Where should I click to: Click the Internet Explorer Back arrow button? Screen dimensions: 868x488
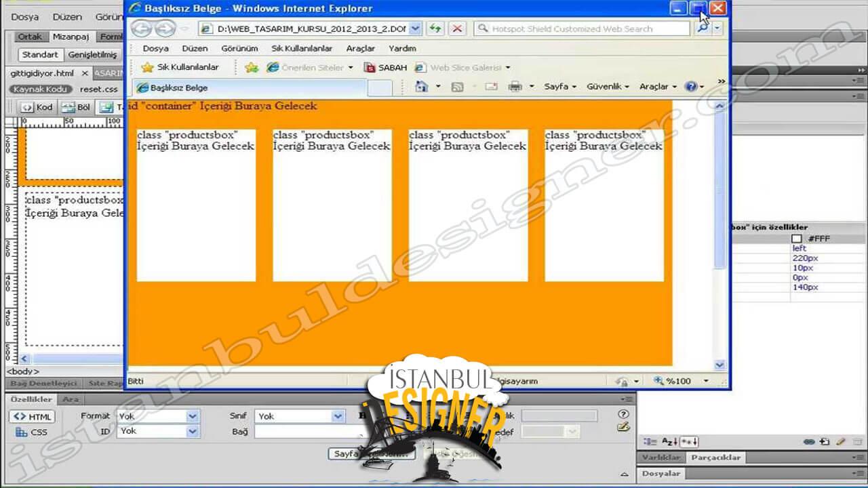click(141, 28)
